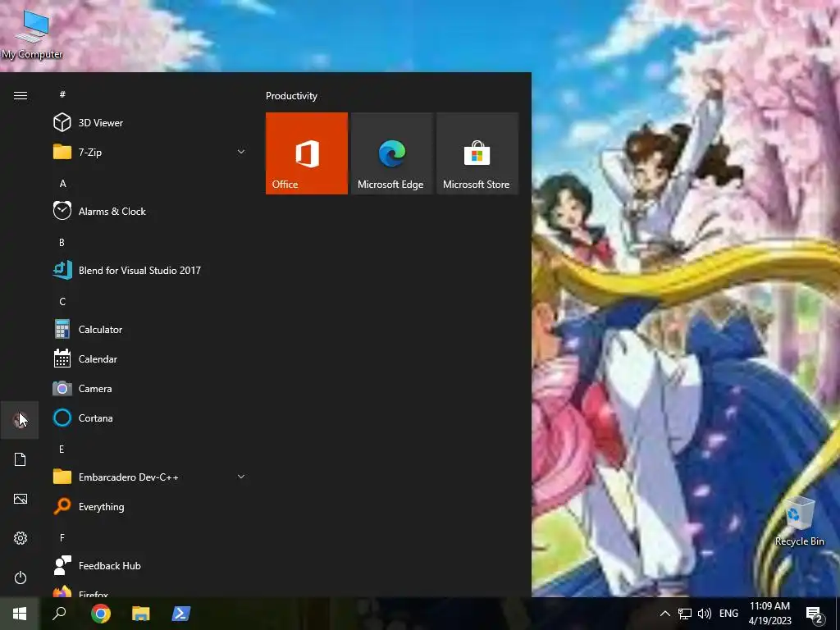
Task: Launch Alarms & Clock
Action: click(149, 211)
